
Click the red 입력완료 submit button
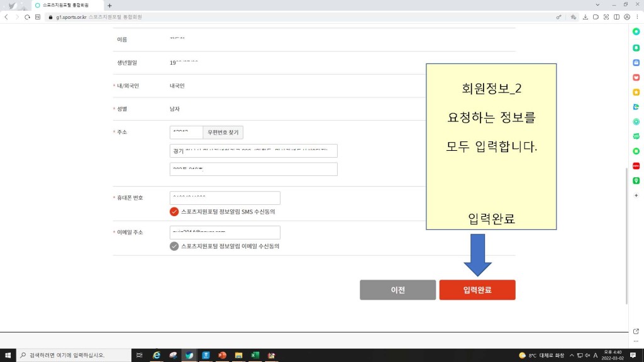(x=477, y=290)
